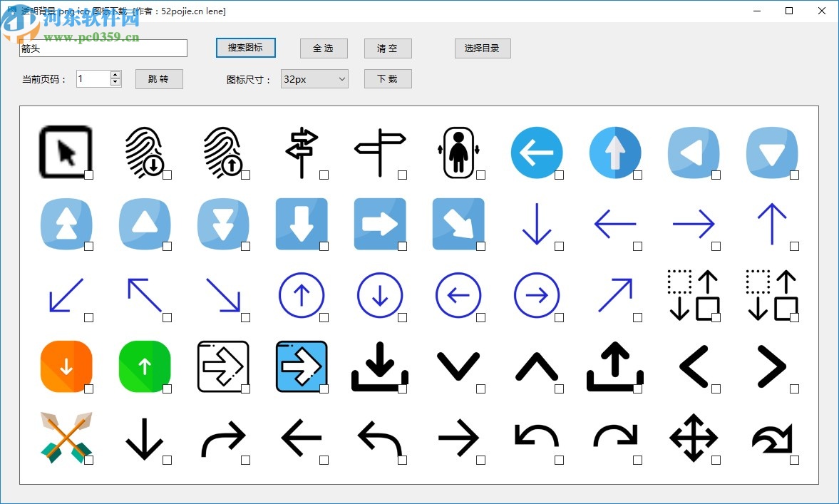Pick the blue circled up arrow outline

302,295
